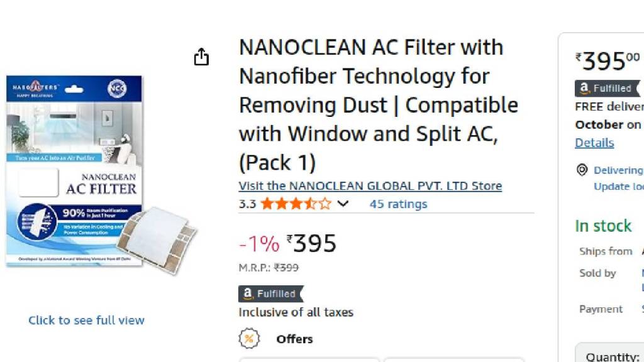Expand the rating breakdown chevron

coord(343,204)
